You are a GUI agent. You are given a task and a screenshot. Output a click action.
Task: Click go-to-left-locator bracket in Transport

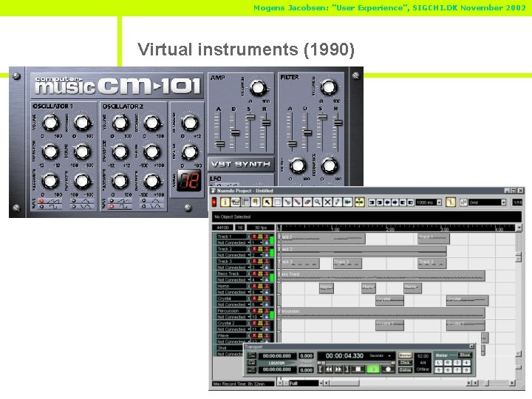[320, 369]
